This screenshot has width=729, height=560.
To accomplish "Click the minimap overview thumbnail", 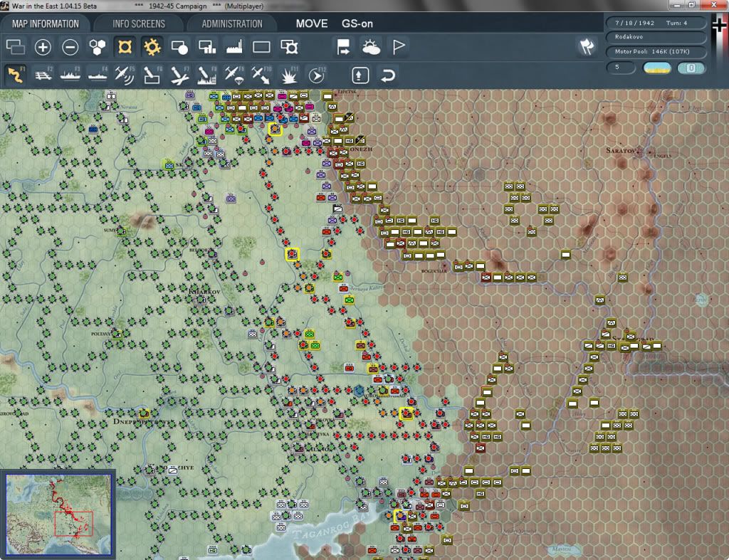I will (58, 514).
